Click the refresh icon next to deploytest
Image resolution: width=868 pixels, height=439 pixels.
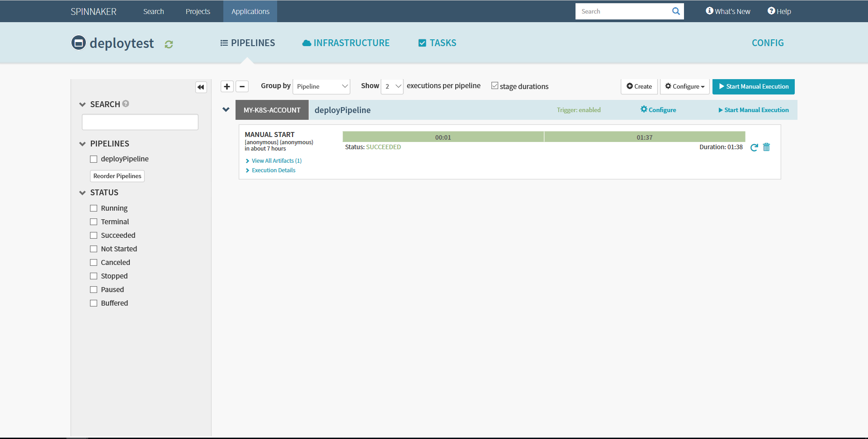[x=169, y=44]
